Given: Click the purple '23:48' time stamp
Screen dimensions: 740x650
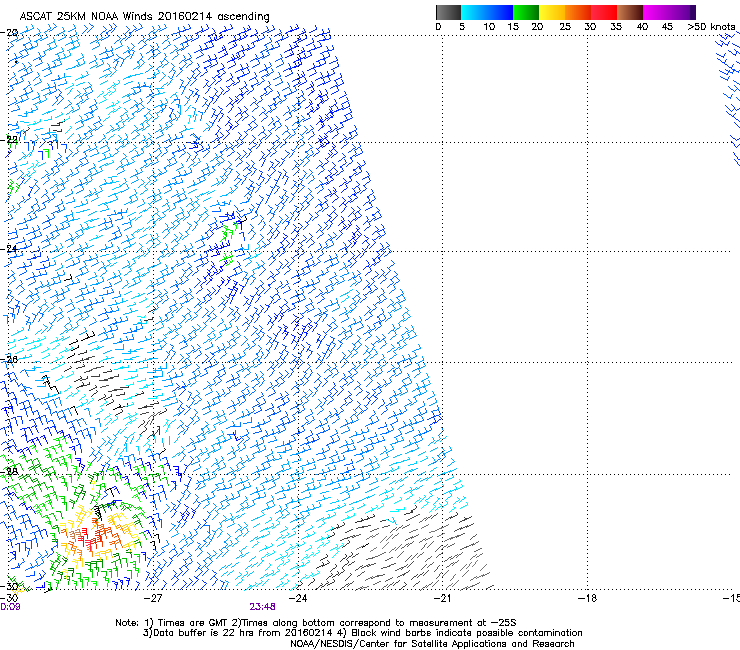Looking at the screenshot, I should (x=262, y=607).
